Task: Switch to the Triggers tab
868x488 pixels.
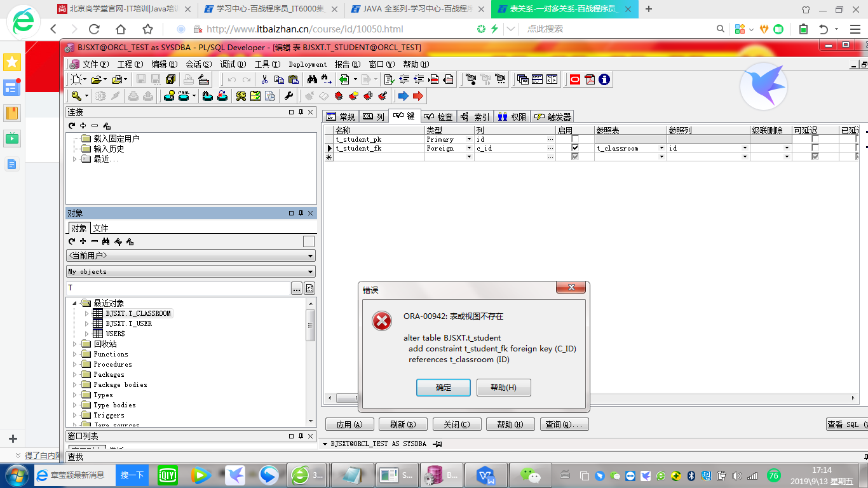Action: 553,116
